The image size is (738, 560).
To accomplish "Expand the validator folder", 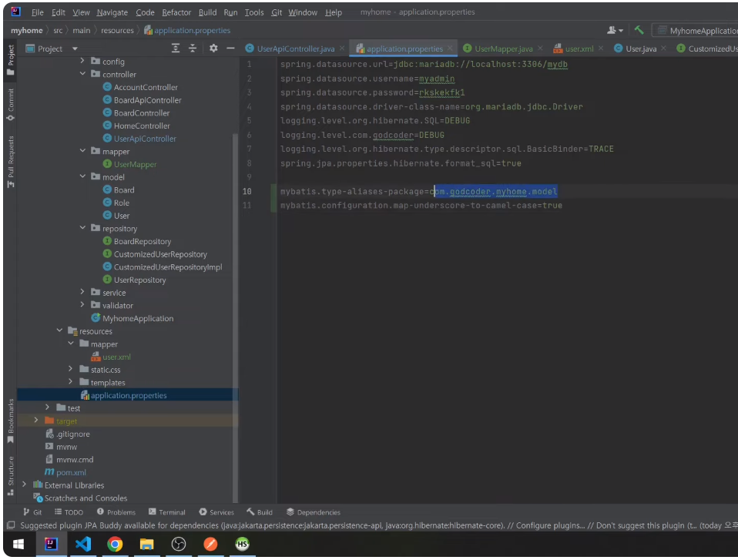I will click(x=82, y=305).
